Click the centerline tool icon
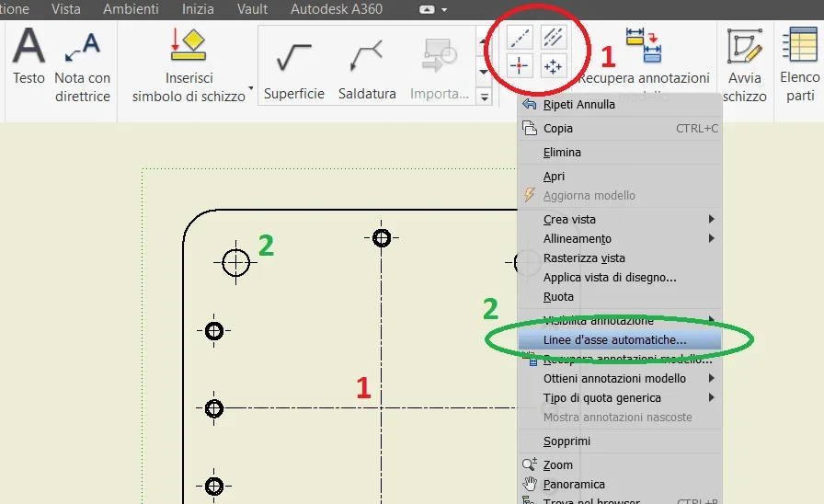 (520, 38)
